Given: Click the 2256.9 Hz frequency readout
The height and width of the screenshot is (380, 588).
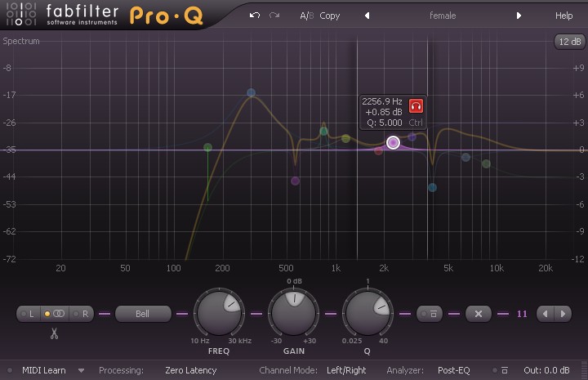Looking at the screenshot, I should pos(381,101).
